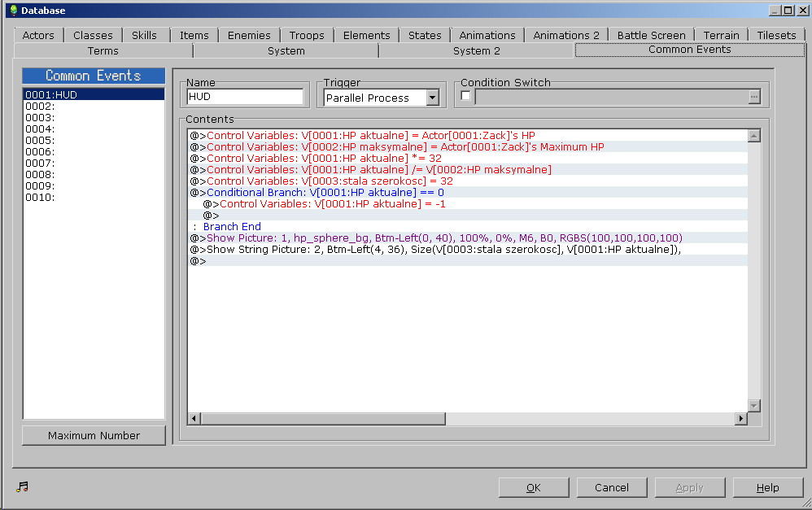Select the HP aktualne *= 32 line
The image size is (812, 510).
(x=468, y=159)
